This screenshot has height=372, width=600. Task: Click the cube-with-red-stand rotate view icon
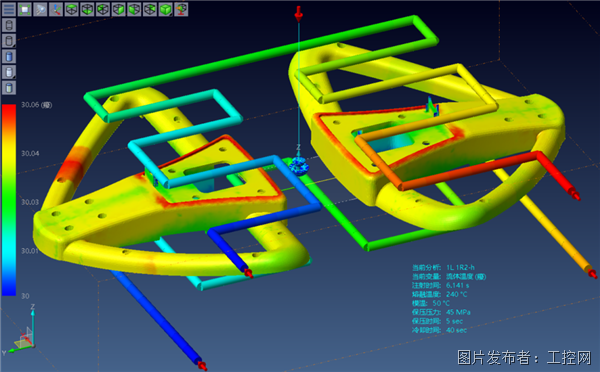pyautogui.click(x=181, y=9)
